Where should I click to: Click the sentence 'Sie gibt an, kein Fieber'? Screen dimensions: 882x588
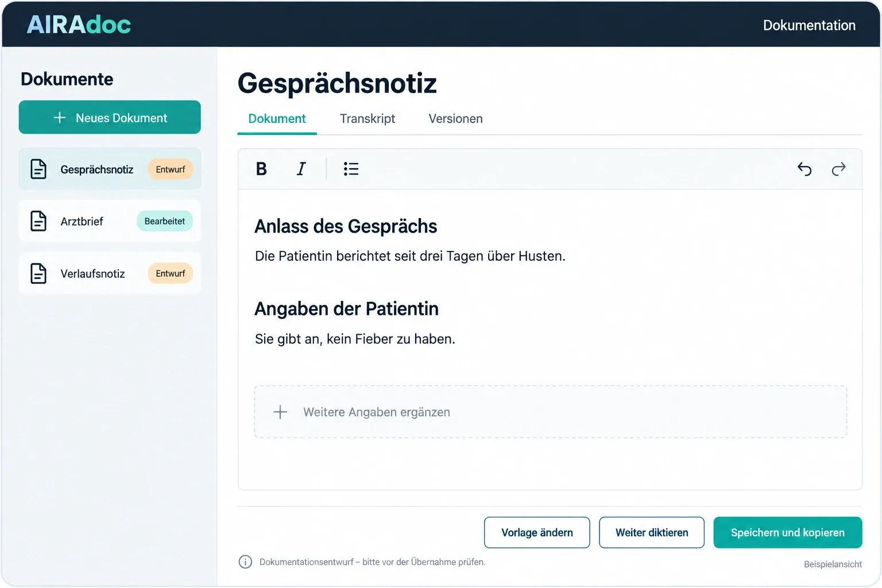point(355,339)
